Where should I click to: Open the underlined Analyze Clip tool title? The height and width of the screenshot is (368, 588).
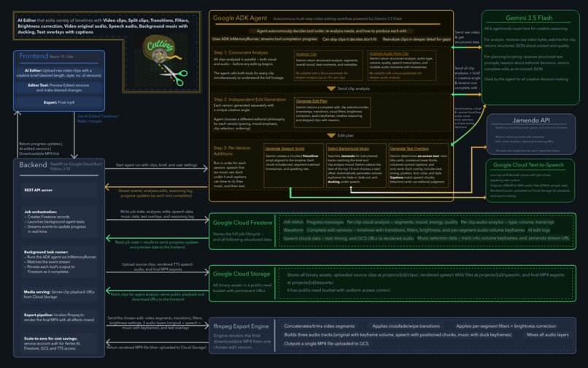pos(306,54)
